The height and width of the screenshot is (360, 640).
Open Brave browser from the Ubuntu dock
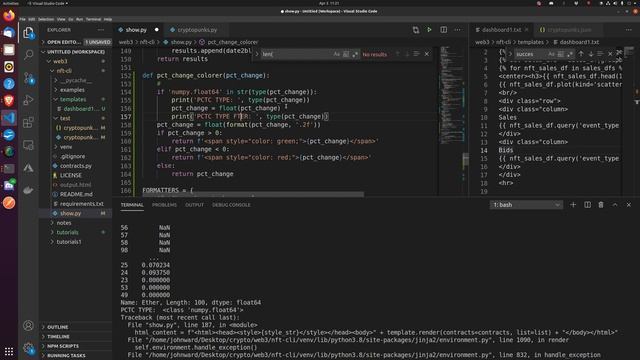coord(9,101)
